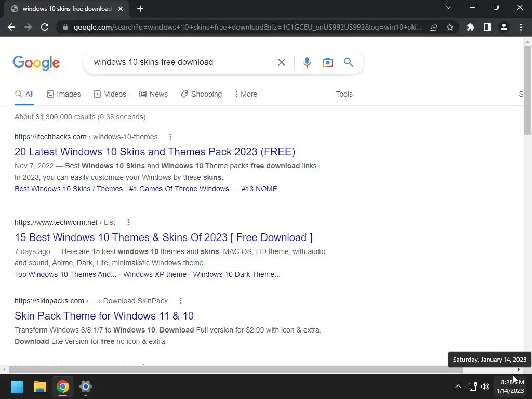Open '20 Latest Windows 10 Skins and Themes Pack' result
The width and height of the screenshot is (532, 399).
[x=155, y=152]
